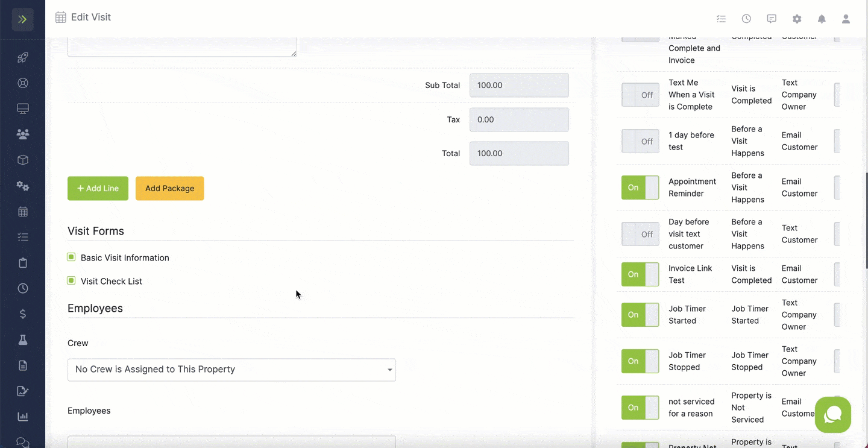Open the cube box icon

click(x=22, y=160)
